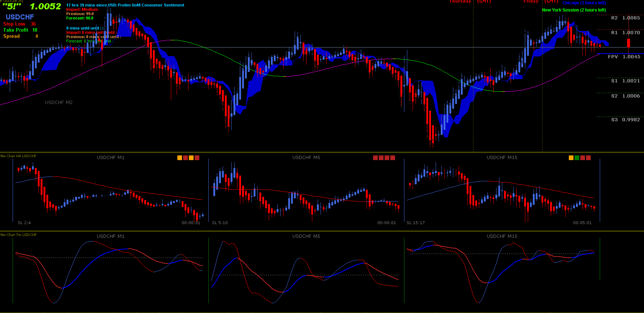Select the S3 0.9982 support level label
Screen dimensions: 644x313
[x=625, y=120]
